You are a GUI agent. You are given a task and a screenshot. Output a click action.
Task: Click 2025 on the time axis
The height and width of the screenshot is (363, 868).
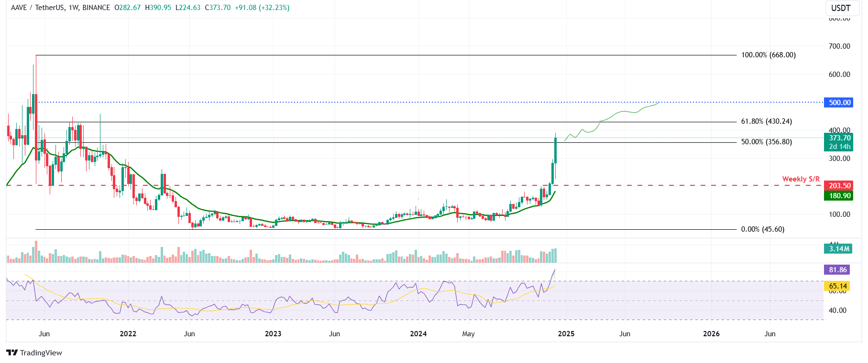(x=566, y=334)
